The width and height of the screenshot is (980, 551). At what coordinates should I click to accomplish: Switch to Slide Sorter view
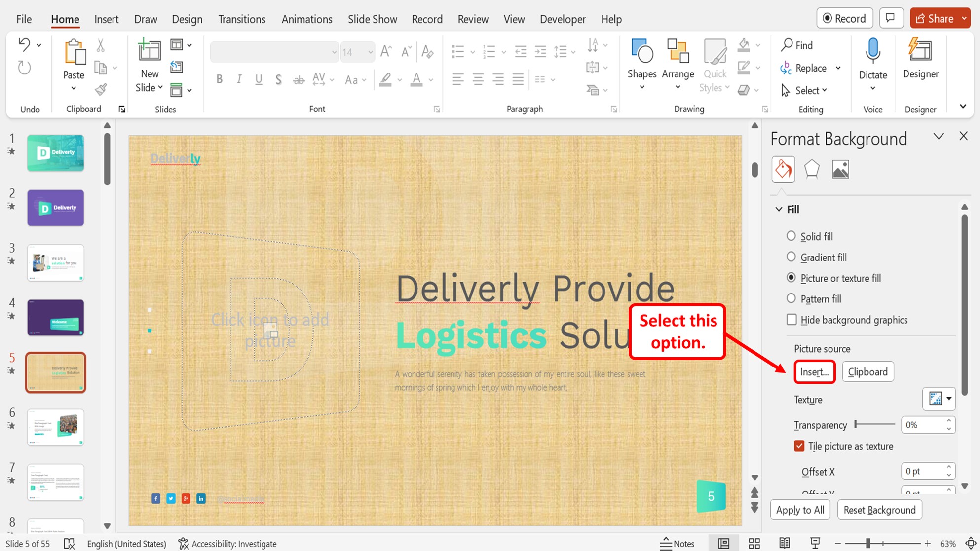tap(754, 544)
